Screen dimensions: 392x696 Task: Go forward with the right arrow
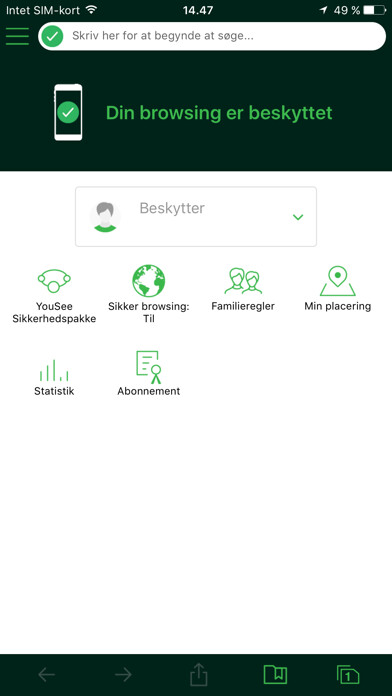pos(123,675)
